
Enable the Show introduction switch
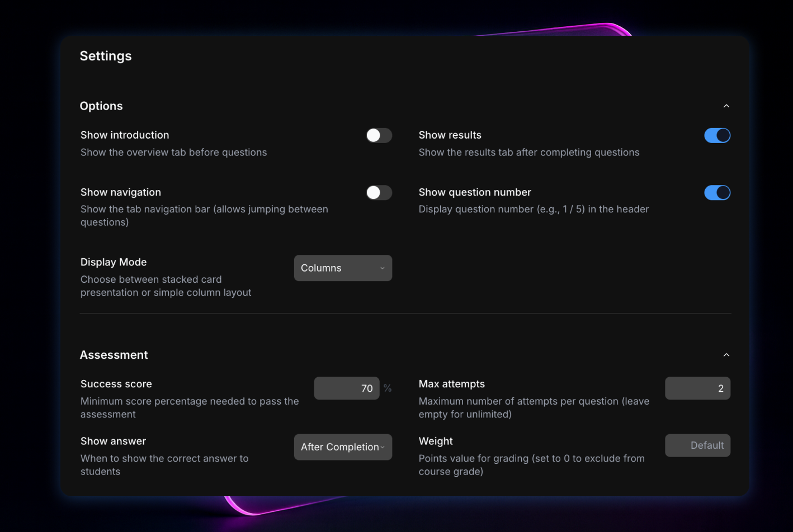[379, 135]
